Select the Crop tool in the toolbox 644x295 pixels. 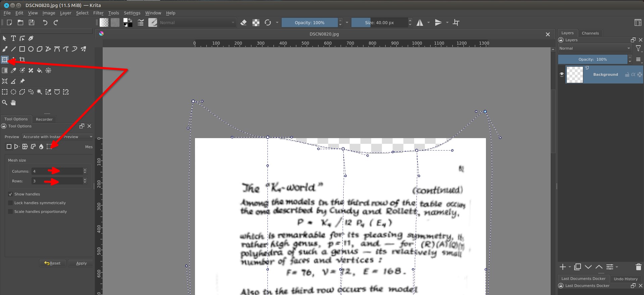22,60
